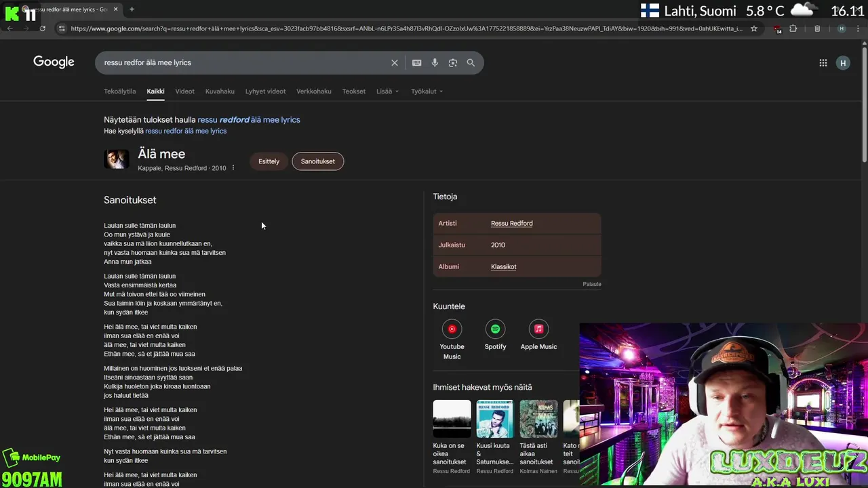Open the Google apps grid

[823, 63]
